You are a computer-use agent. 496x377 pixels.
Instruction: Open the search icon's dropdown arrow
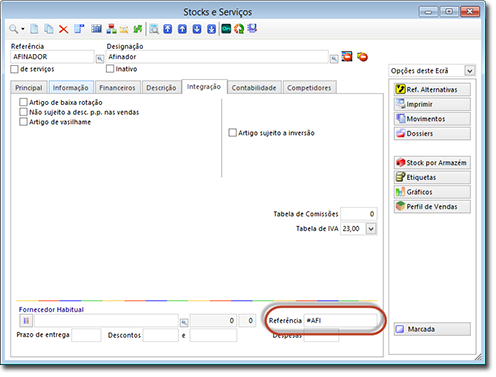click(23, 29)
